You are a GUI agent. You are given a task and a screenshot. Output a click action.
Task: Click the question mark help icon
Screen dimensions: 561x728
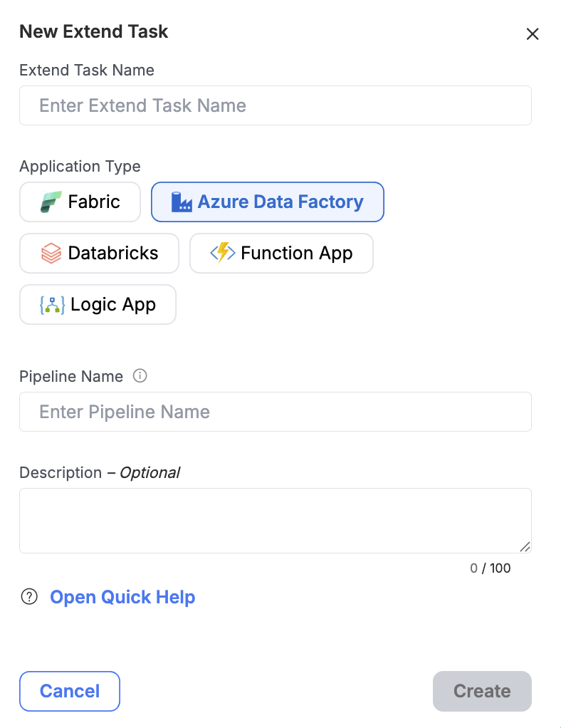pos(29,597)
